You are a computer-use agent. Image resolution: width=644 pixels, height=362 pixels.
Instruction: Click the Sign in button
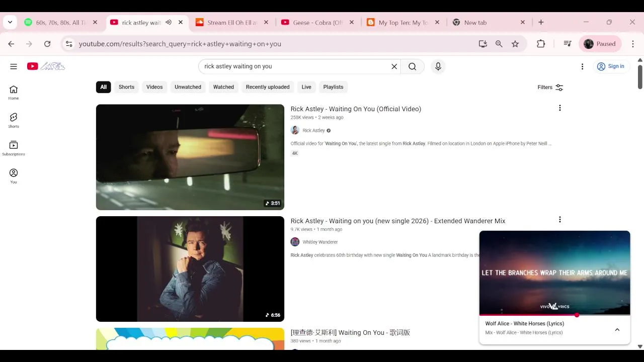pyautogui.click(x=610, y=66)
